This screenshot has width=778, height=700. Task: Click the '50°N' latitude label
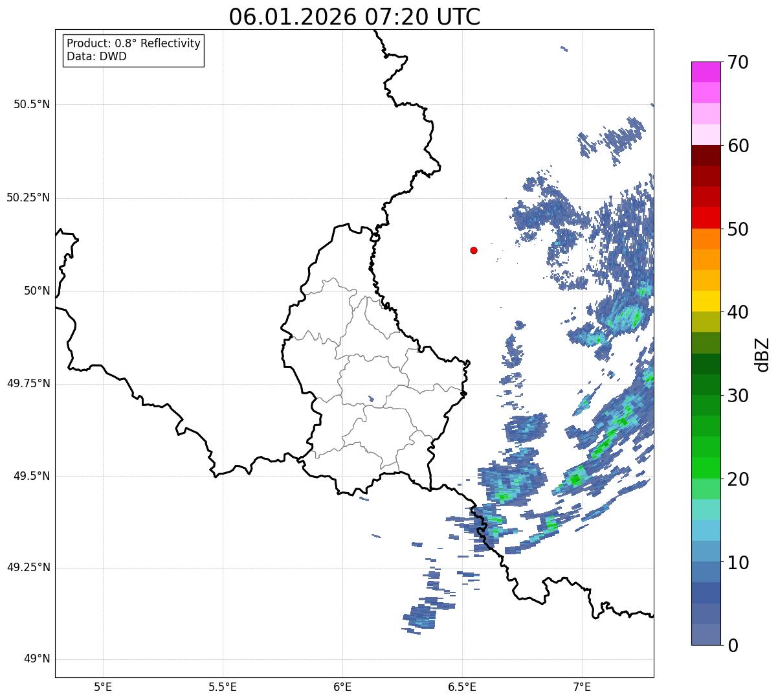(x=37, y=291)
